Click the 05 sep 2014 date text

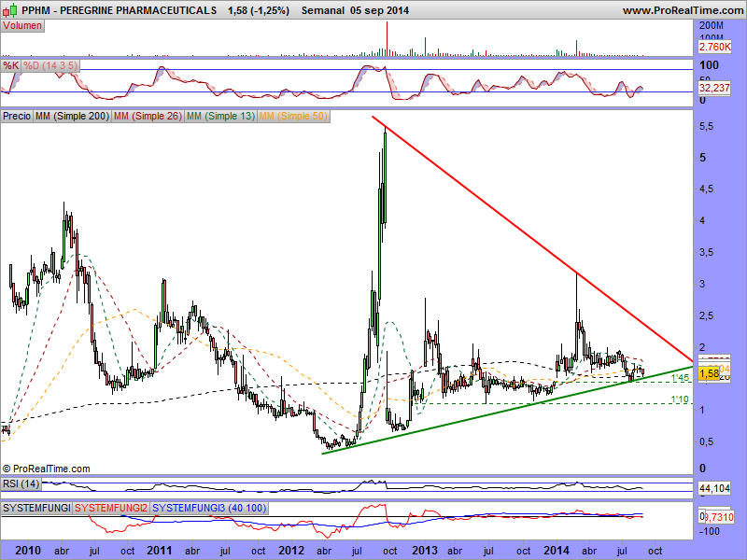tap(379, 10)
